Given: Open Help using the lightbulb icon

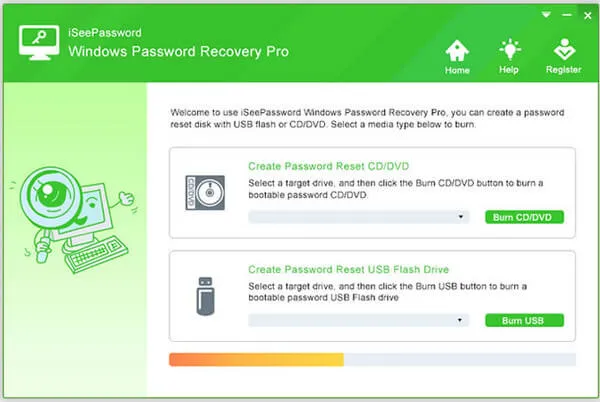Looking at the screenshot, I should (509, 50).
